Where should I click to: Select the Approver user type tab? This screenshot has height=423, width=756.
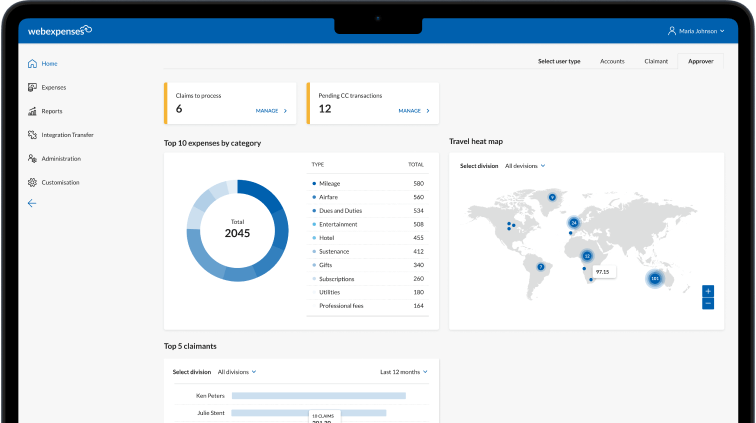click(701, 61)
